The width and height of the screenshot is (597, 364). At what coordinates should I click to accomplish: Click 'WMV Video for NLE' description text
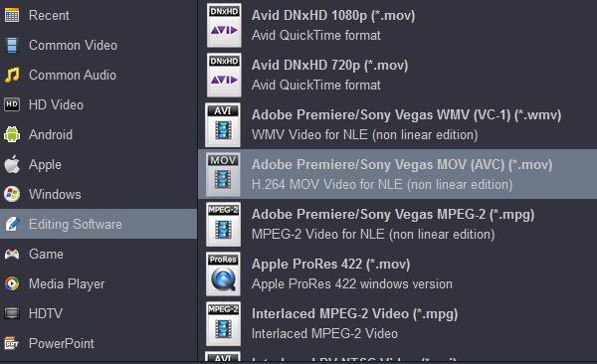(365, 135)
